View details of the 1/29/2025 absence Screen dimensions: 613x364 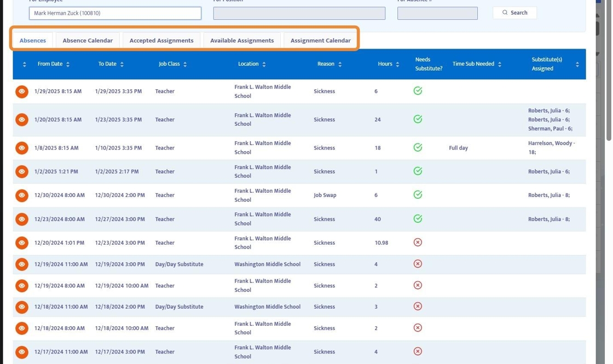pyautogui.click(x=22, y=91)
